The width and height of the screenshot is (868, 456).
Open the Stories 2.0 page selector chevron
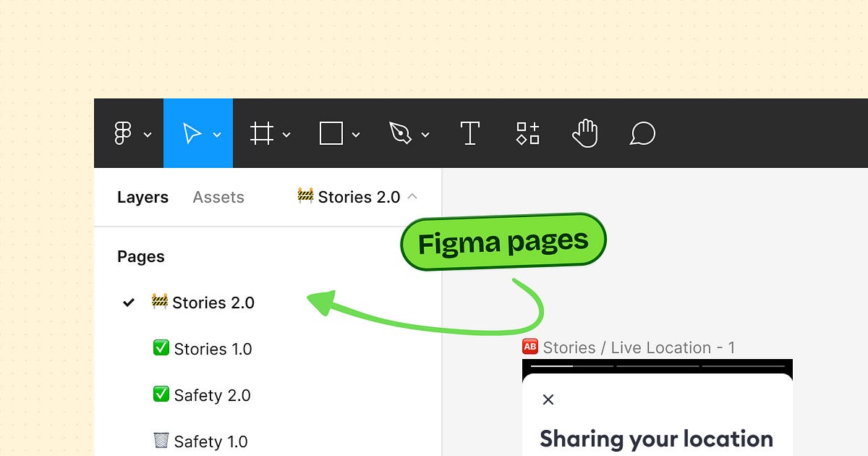pyautogui.click(x=412, y=196)
